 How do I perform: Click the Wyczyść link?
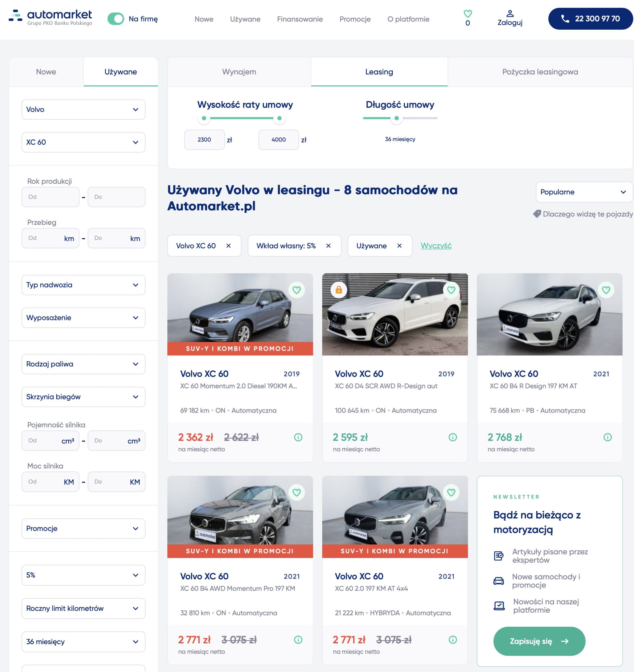[436, 246]
